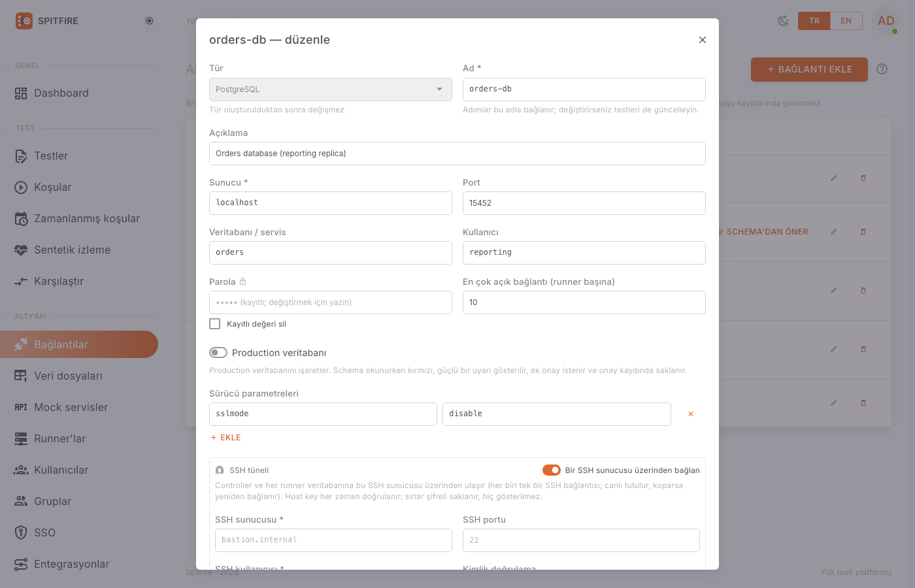Viewport: 915px width, 588px height.
Task: Navigate to SSO settings
Action: click(79, 532)
